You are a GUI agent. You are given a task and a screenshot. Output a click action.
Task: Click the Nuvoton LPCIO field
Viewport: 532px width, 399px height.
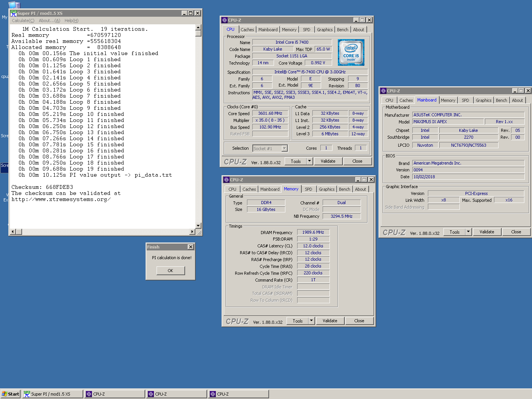click(425, 145)
